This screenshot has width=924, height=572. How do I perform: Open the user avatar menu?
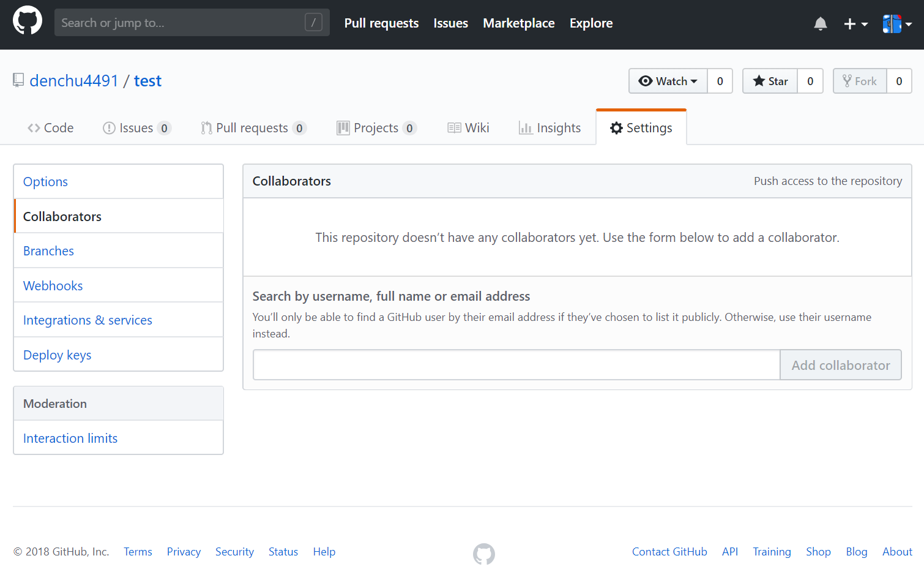897,24
